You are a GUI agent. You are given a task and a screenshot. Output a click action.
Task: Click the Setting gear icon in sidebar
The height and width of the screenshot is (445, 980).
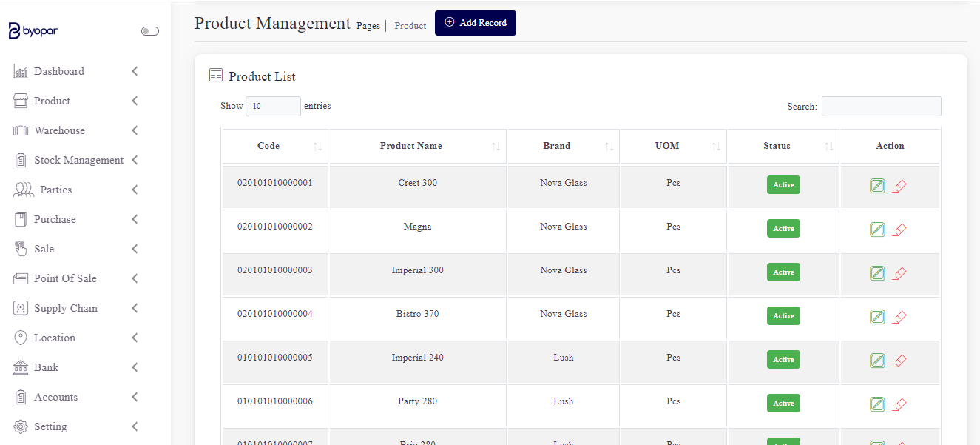[x=21, y=427]
